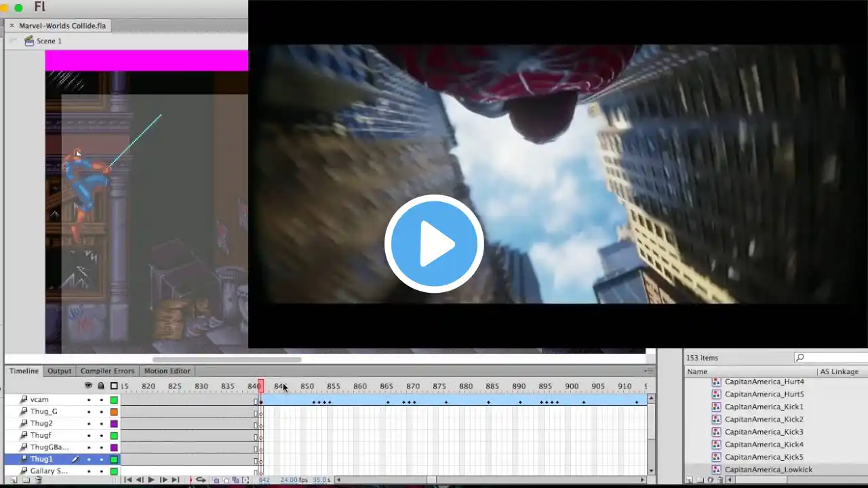Toggle lock dot for Thug_G layer
Screen dimensions: 868x488
tap(101, 411)
